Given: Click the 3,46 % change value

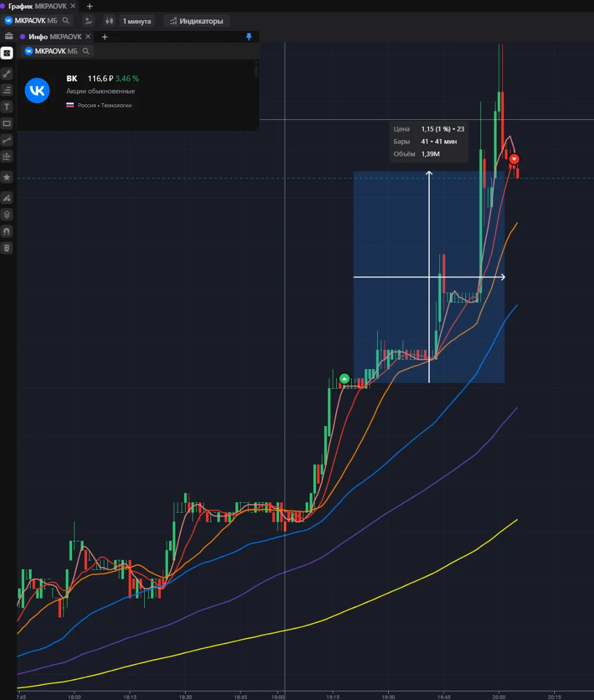Looking at the screenshot, I should (127, 78).
